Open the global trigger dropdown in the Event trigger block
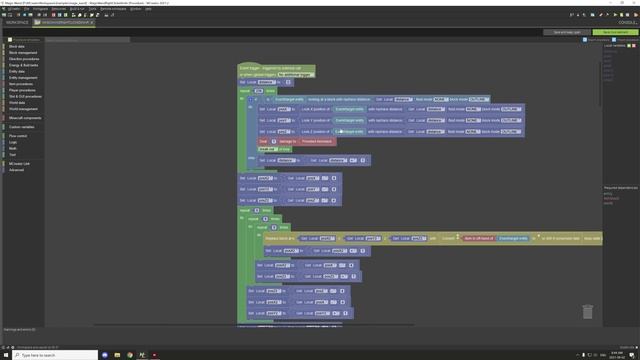 point(296,75)
